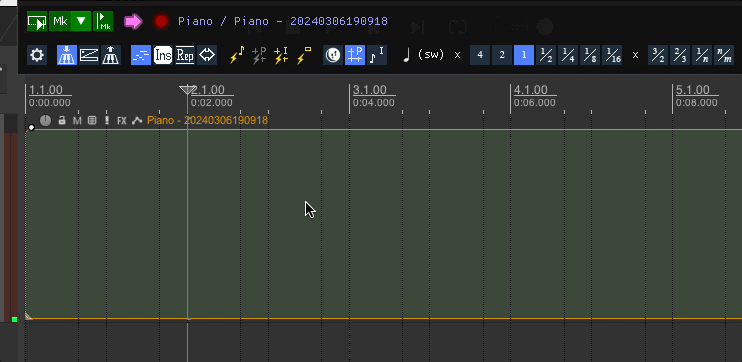Screen dimensions: 742x362
Task: Click the double-headed horizontal arrow icon
Action: pyautogui.click(x=207, y=55)
